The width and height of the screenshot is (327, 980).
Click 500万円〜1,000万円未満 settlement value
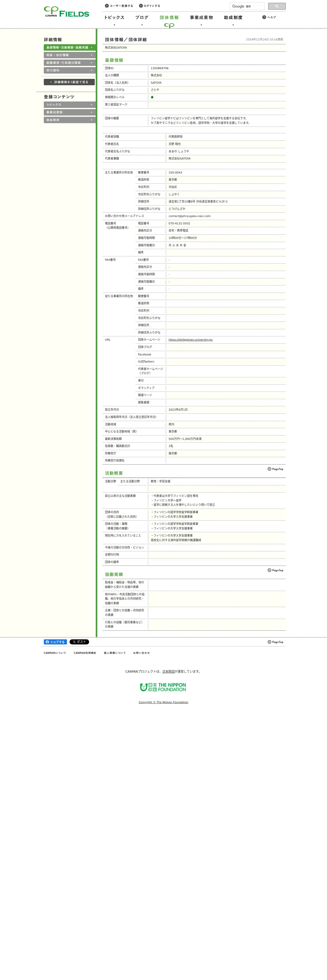[x=185, y=439]
